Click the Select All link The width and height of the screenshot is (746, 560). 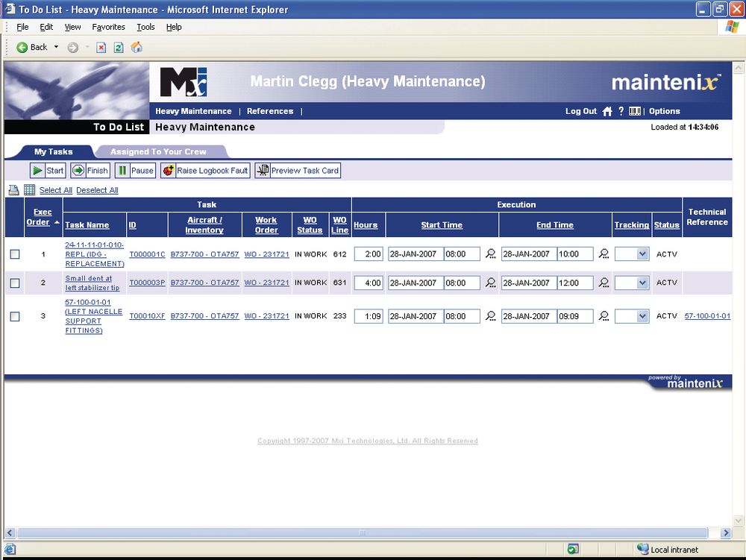pos(55,189)
